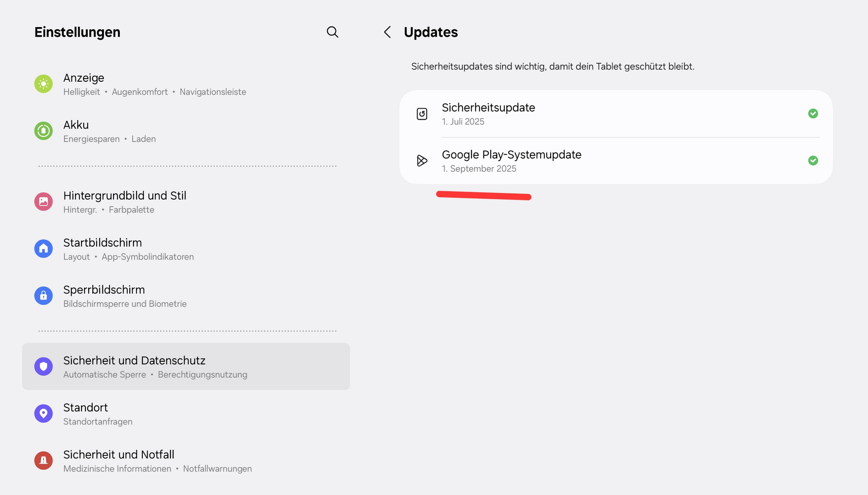
Task: Click green checkmark next to Google Play-Systemupdate
Action: click(813, 161)
